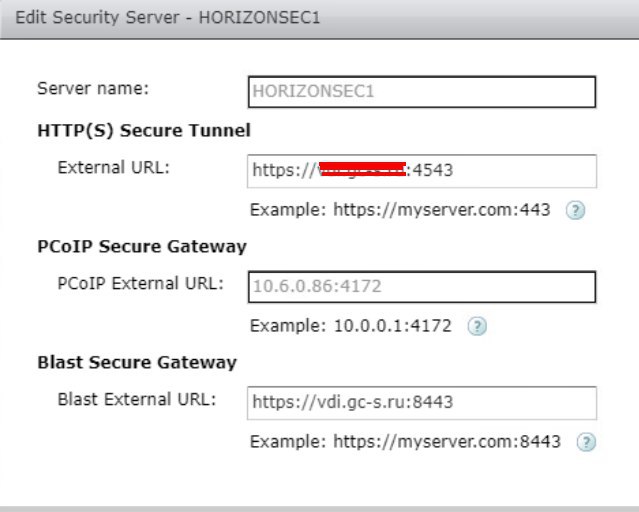Select the PCoIP External URL field
The height and width of the screenshot is (512, 639).
(x=422, y=287)
